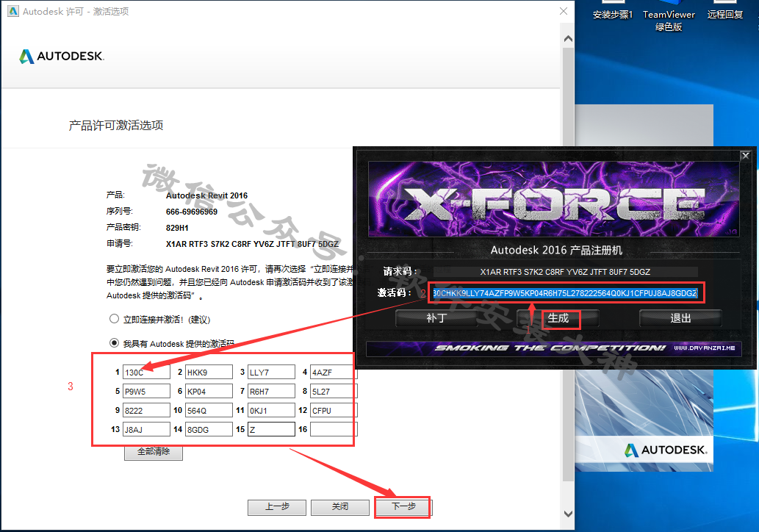Click the 上一步 (previous step) button
Viewport: 759px width, 532px height.
click(277, 507)
